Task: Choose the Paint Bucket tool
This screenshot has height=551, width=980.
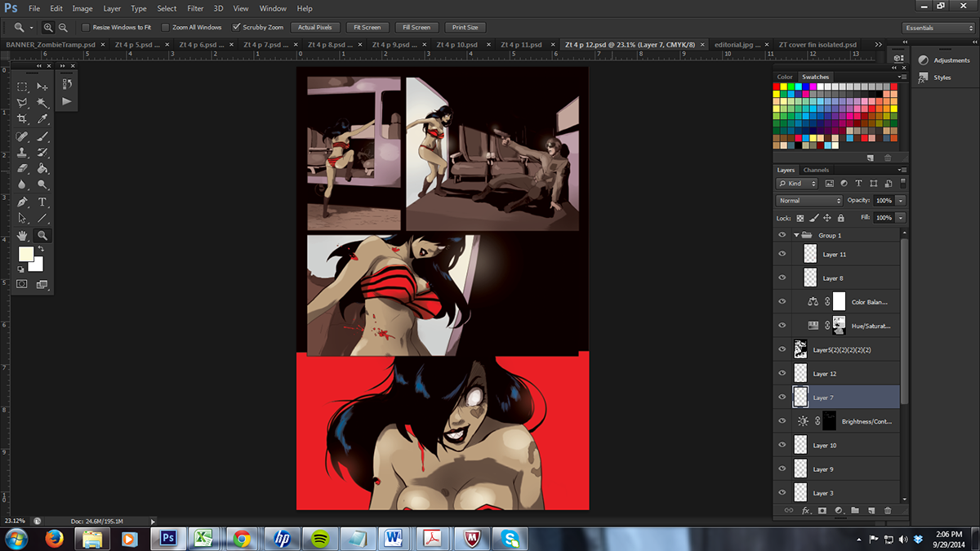Action: click(42, 169)
